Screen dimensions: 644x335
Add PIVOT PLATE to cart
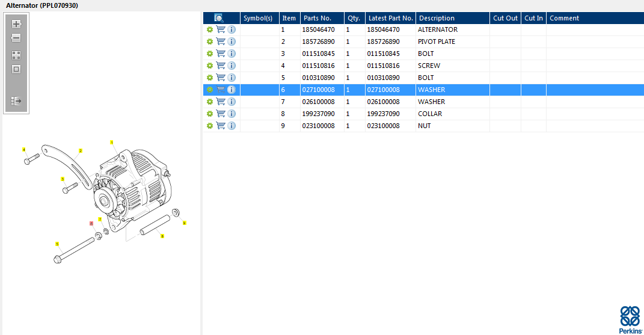[221, 41]
